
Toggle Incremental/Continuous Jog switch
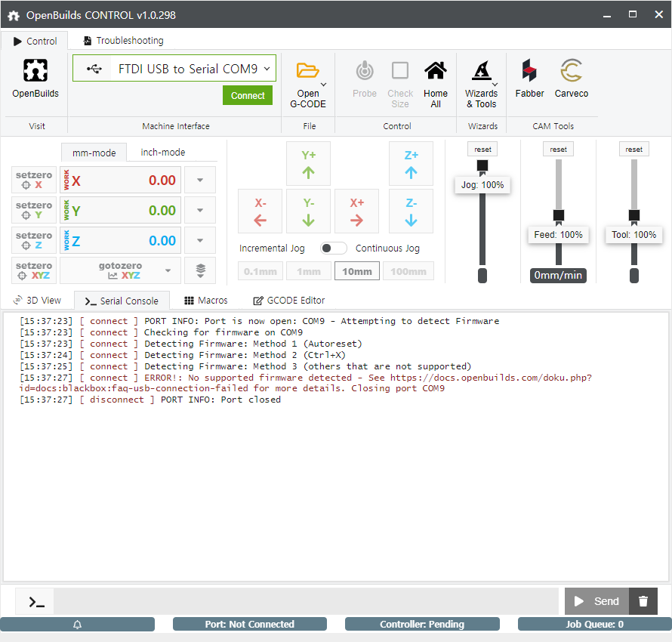click(334, 248)
